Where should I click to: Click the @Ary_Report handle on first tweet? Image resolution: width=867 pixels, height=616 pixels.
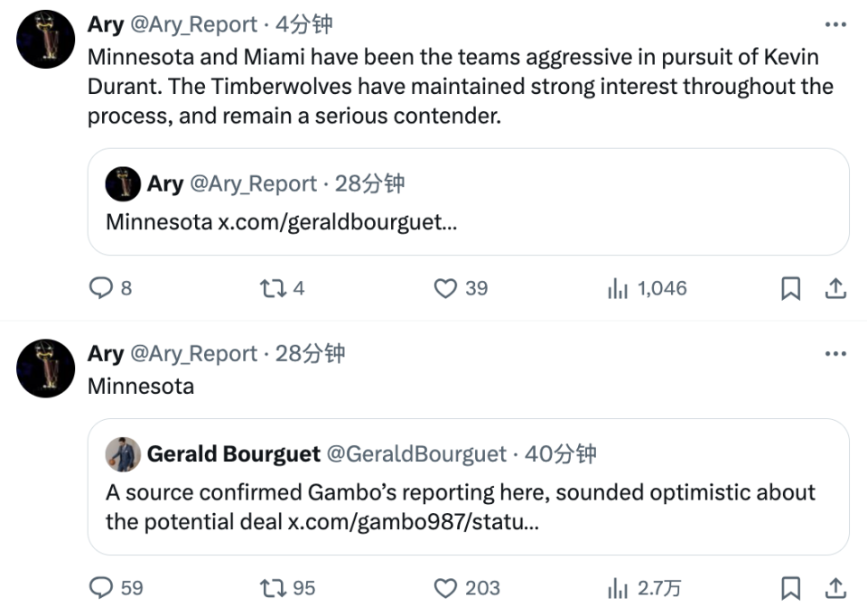[193, 24]
